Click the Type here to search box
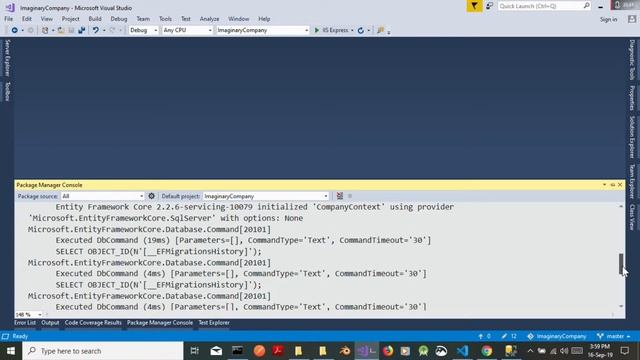This screenshot has height=360, width=640. [x=103, y=351]
